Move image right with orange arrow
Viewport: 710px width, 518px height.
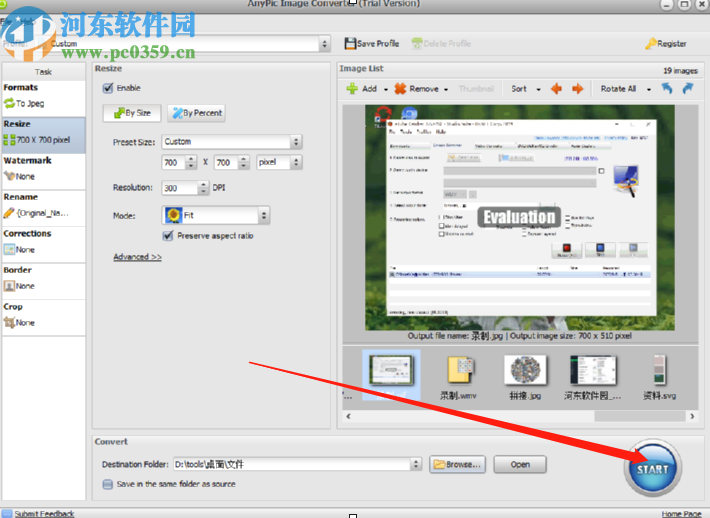[577, 89]
